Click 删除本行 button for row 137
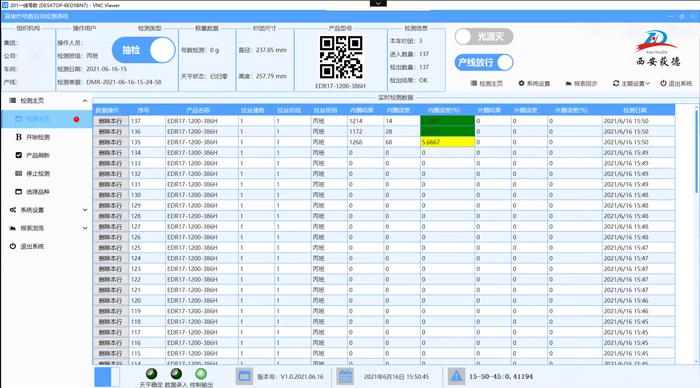The height and width of the screenshot is (388, 700). pyautogui.click(x=111, y=121)
